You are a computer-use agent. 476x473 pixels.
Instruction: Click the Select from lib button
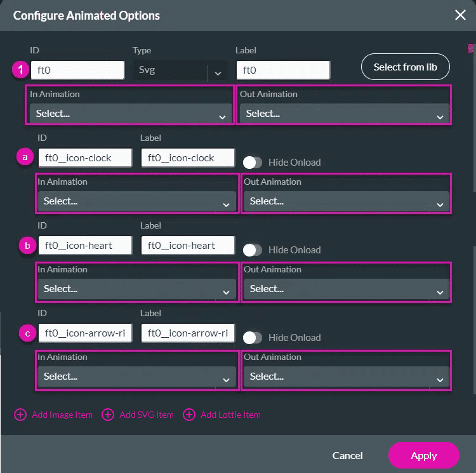406,67
